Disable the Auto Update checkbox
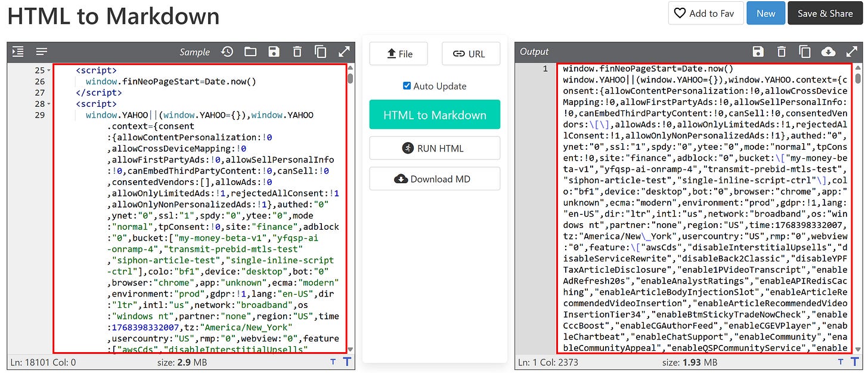Viewport: 868px width, 373px height. [406, 86]
